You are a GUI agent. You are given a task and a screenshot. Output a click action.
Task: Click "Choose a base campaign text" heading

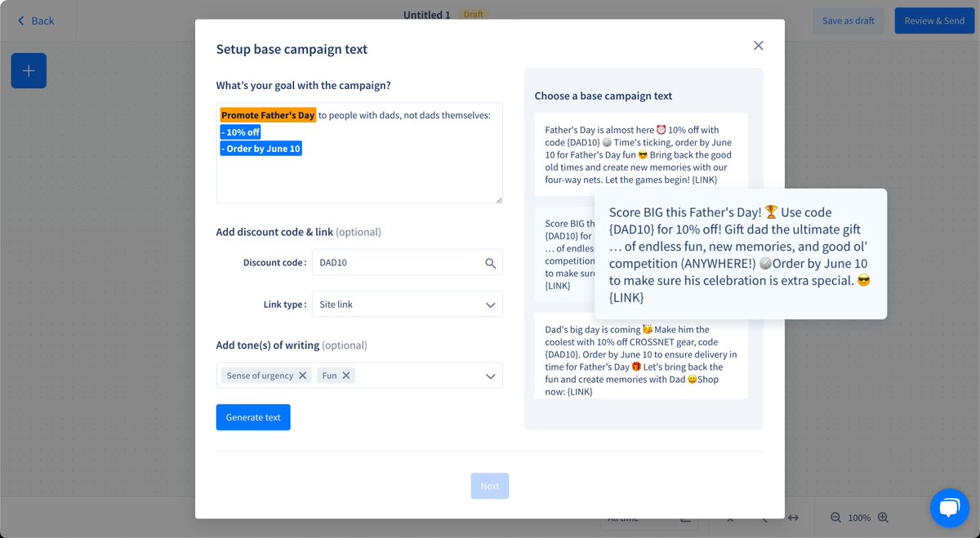[604, 96]
